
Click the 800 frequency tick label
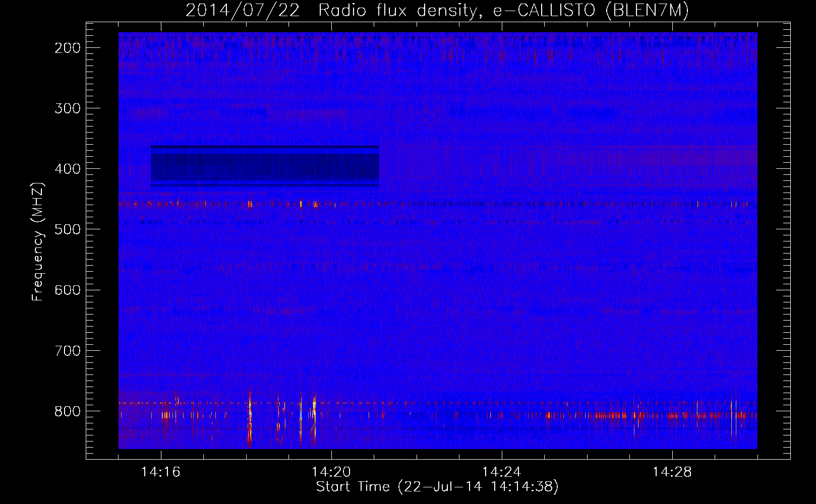click(67, 411)
